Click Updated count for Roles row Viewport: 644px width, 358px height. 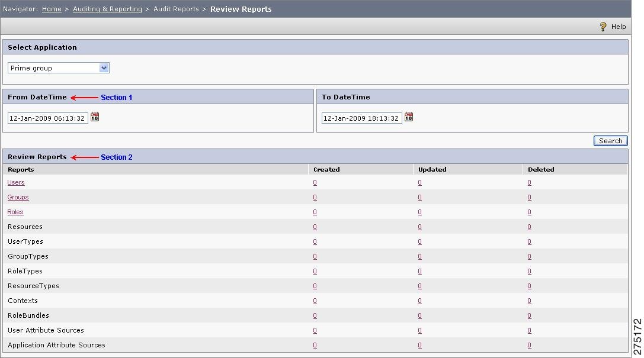419,212
